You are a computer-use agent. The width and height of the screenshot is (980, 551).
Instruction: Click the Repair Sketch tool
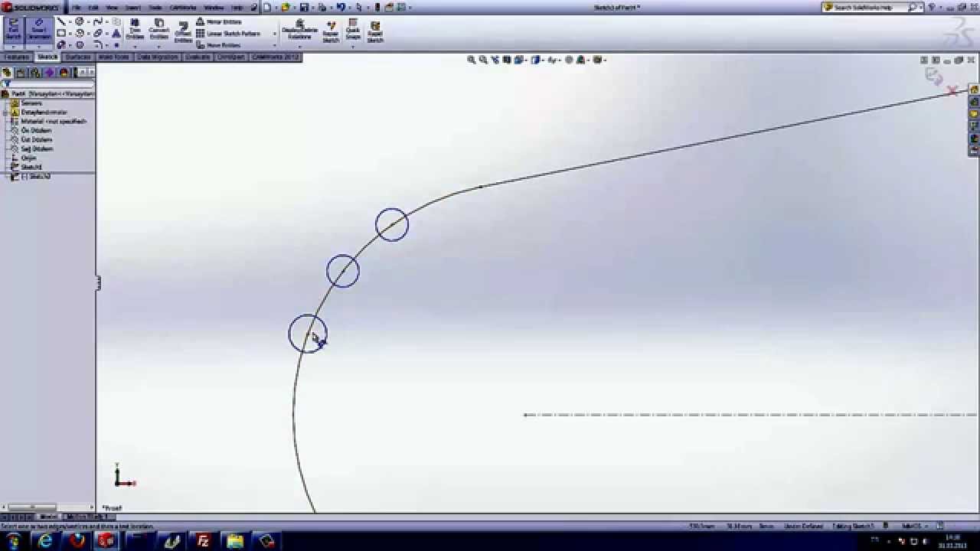(x=331, y=31)
